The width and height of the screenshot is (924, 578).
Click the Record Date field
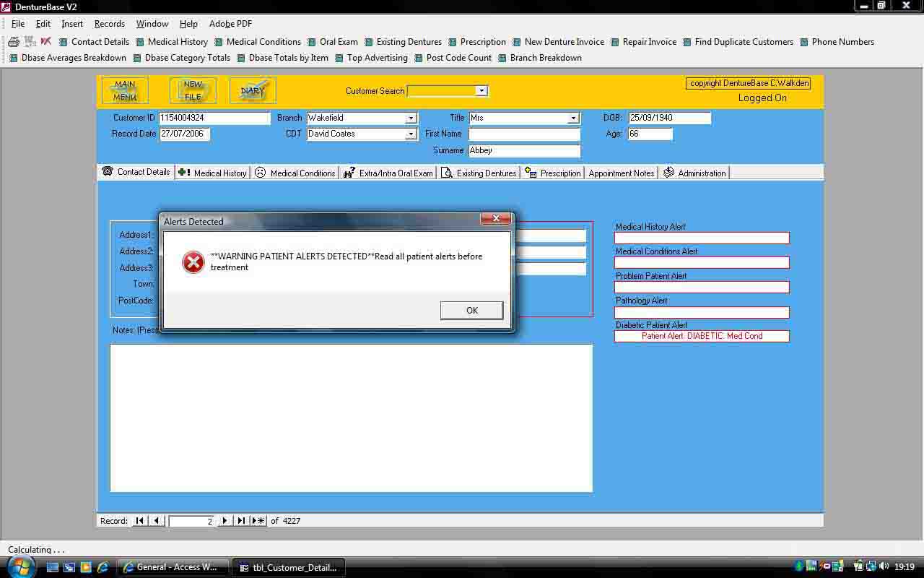[184, 134]
